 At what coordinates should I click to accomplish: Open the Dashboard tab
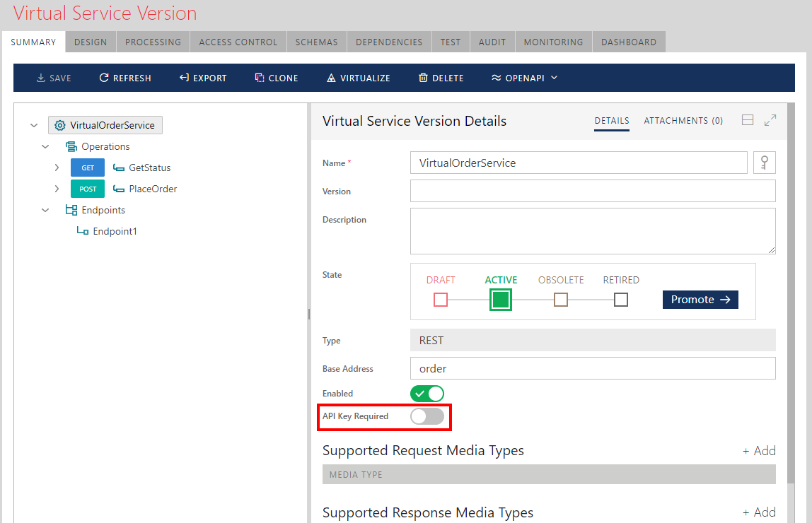(x=629, y=42)
